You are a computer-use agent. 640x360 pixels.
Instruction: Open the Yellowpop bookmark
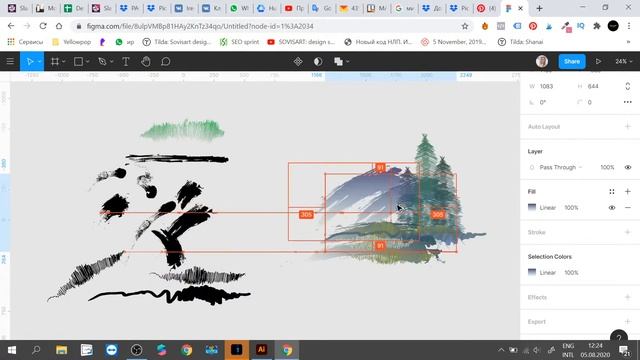(x=72, y=42)
